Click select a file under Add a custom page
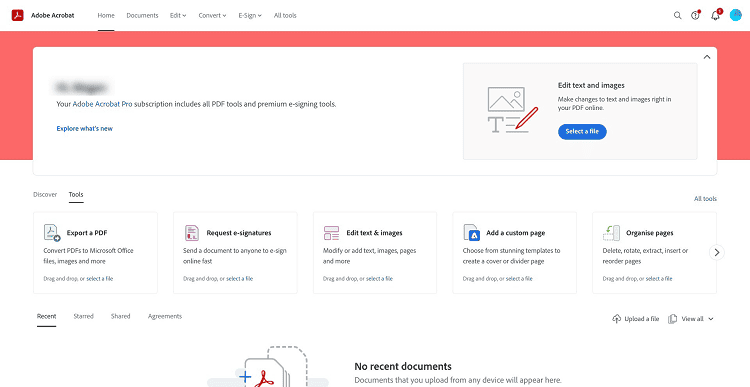The width and height of the screenshot is (750, 387). [519, 278]
